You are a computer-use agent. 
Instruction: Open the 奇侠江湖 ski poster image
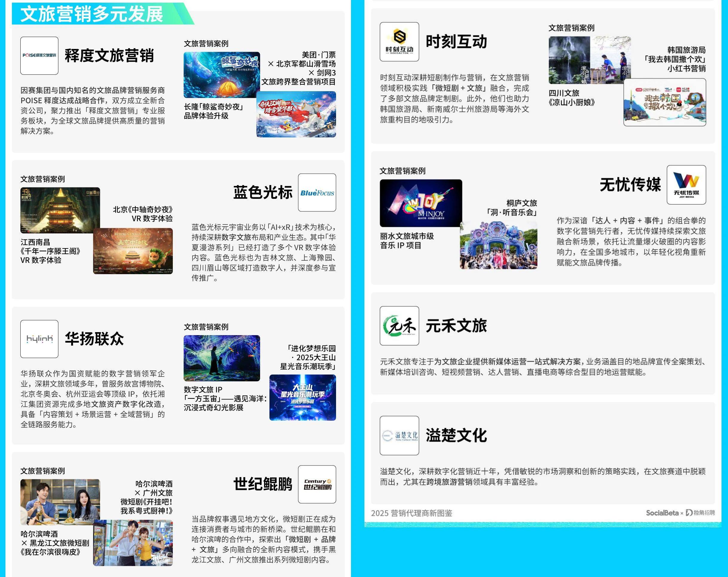tap(296, 114)
